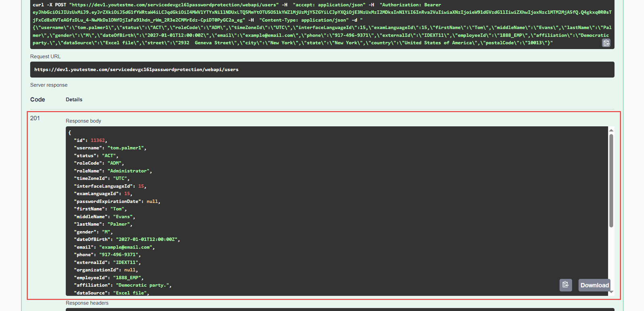Copy the response body to clipboard
This screenshot has width=644, height=311.
point(566,285)
